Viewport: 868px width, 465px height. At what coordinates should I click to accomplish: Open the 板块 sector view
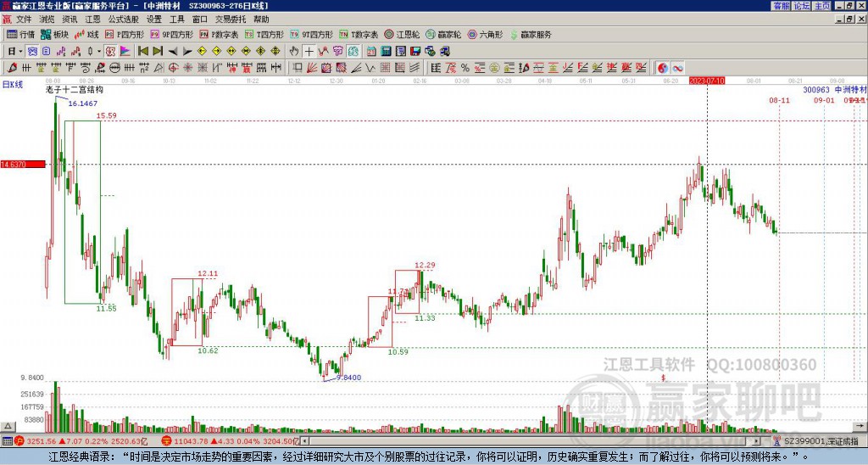coord(54,34)
